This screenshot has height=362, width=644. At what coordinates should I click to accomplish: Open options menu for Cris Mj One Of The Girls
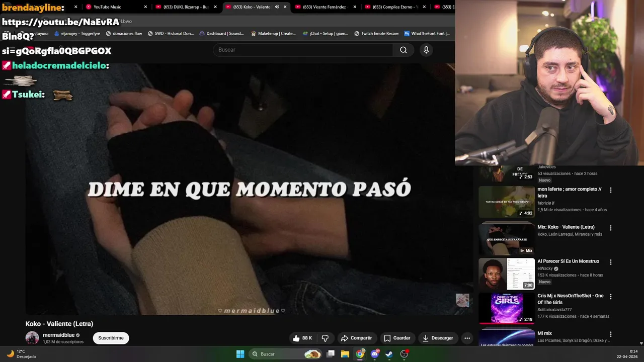coord(611,297)
